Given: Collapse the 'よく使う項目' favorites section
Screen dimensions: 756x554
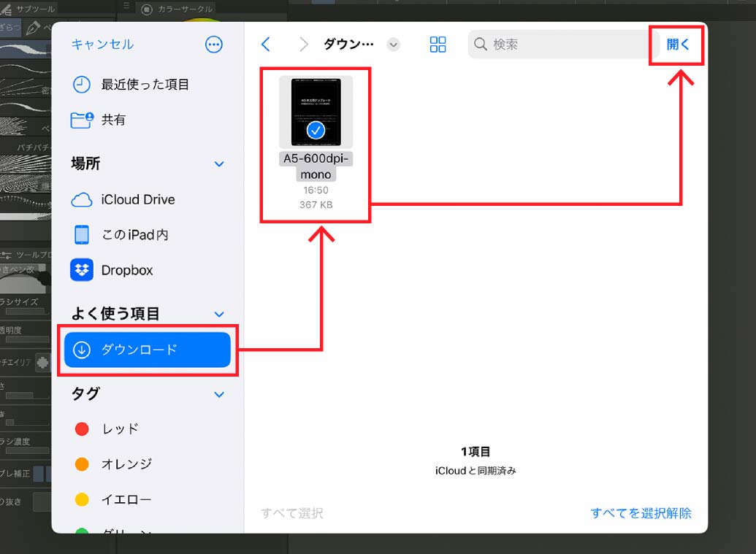Looking at the screenshot, I should pos(219,314).
